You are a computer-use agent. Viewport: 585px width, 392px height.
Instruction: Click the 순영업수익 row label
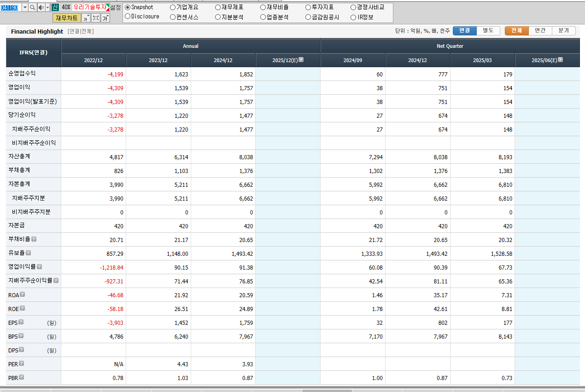click(x=22, y=74)
